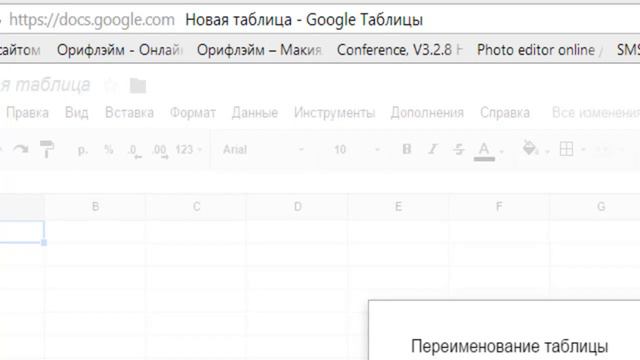Viewport: 640px width, 360px height.
Task: Move document using the folder icon
Action: click(x=138, y=85)
